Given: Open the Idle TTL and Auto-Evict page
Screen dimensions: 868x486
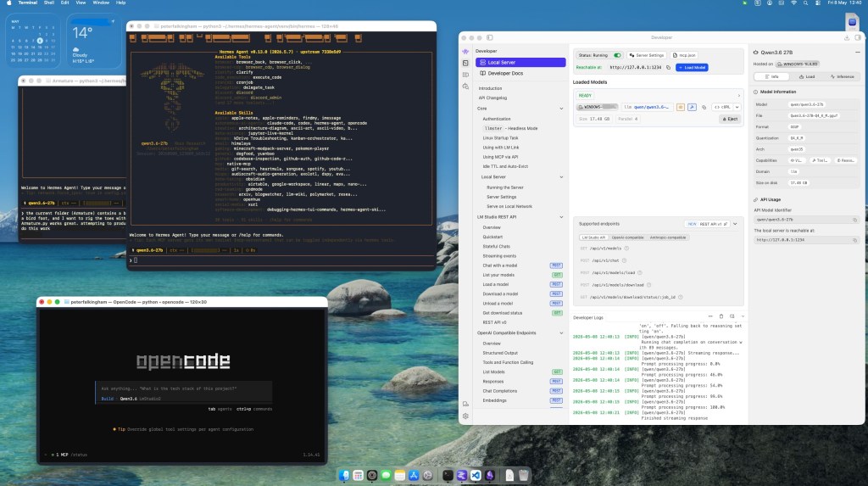Looking at the screenshot, I should [x=505, y=166].
